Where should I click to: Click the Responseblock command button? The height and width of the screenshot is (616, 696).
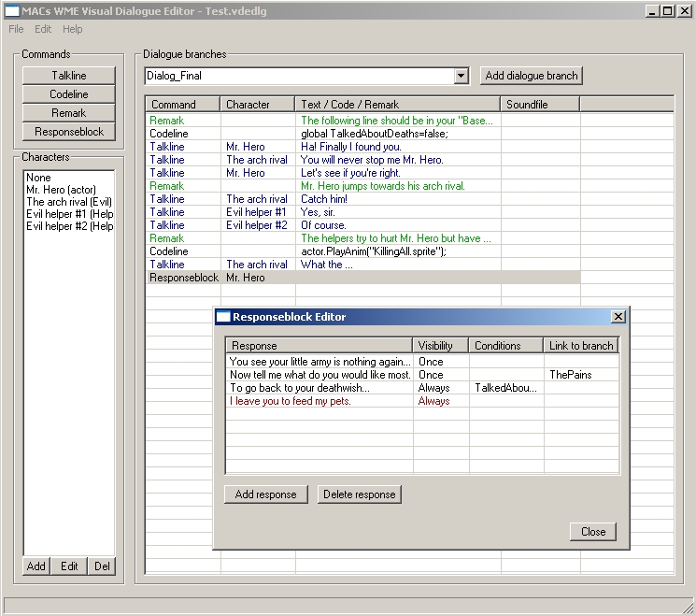pos(69,132)
